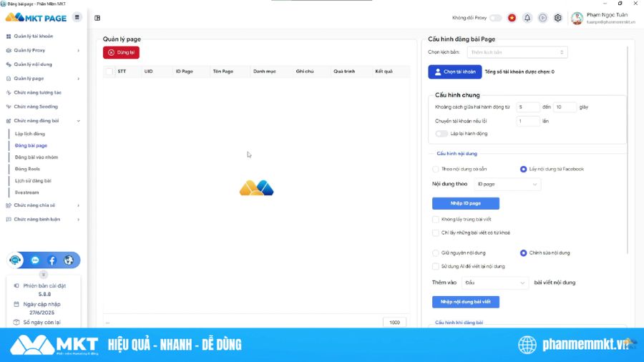This screenshot has width=644, height=362.
Task: Open Đăng bài vào nhóm submenu item
Action: point(36,157)
